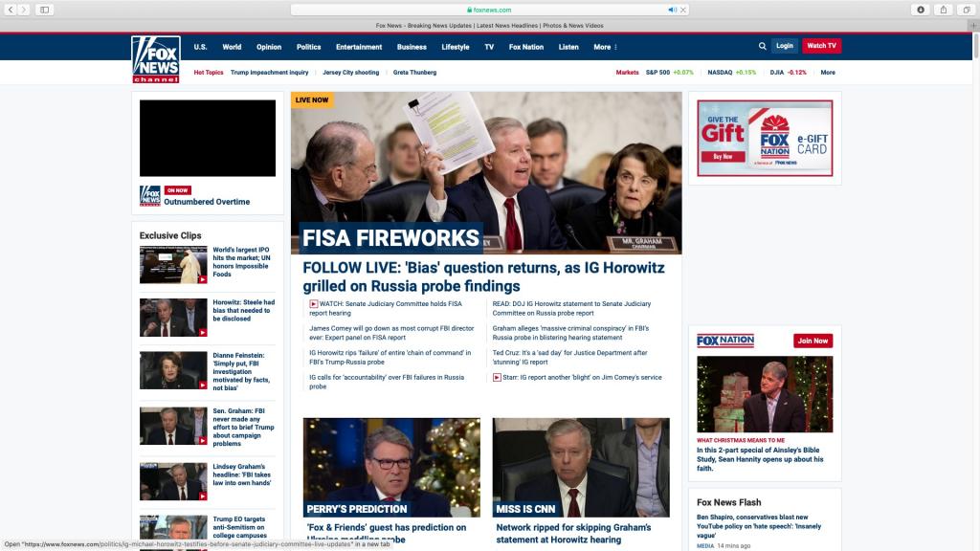Click the Watch TV button

click(821, 46)
